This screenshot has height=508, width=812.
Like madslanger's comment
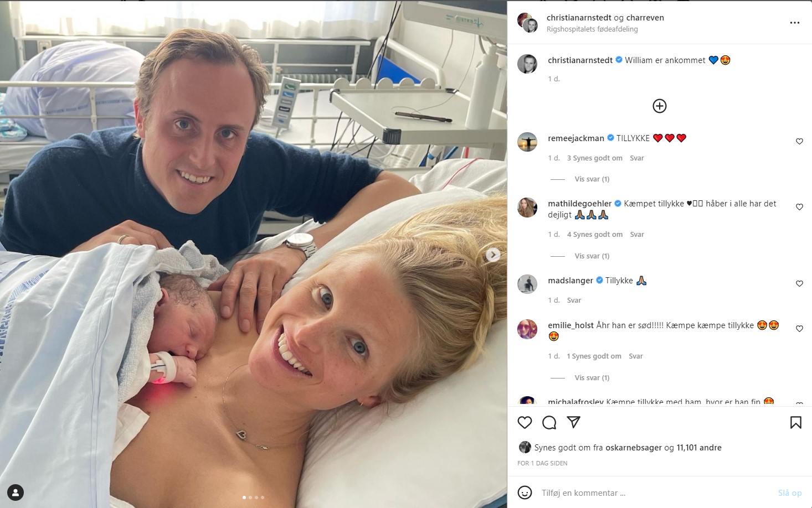point(799,283)
